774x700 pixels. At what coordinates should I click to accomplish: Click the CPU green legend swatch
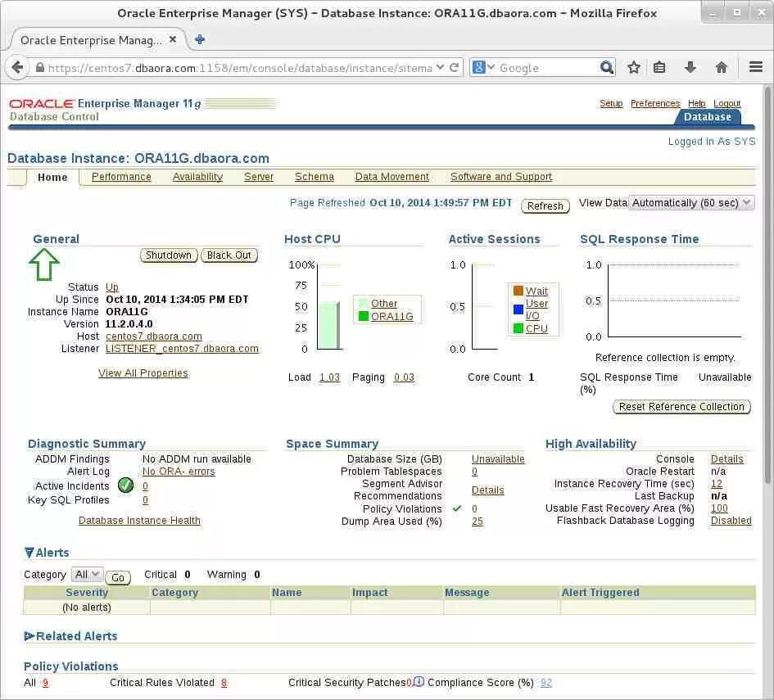pyautogui.click(x=518, y=328)
